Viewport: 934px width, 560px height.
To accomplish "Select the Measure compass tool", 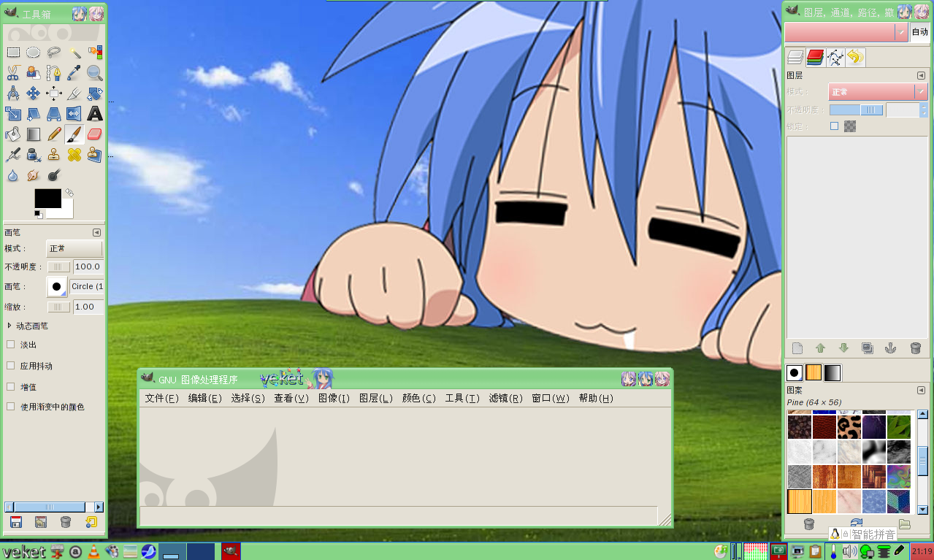I will [12, 93].
